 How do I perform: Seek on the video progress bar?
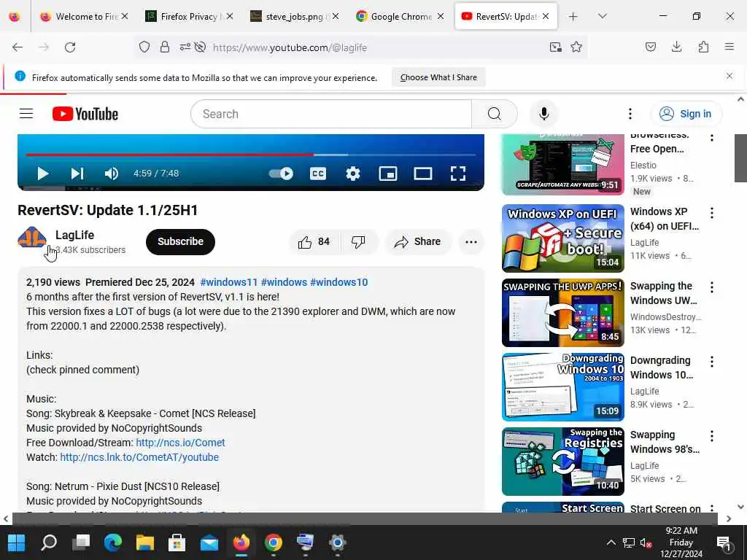251,155
